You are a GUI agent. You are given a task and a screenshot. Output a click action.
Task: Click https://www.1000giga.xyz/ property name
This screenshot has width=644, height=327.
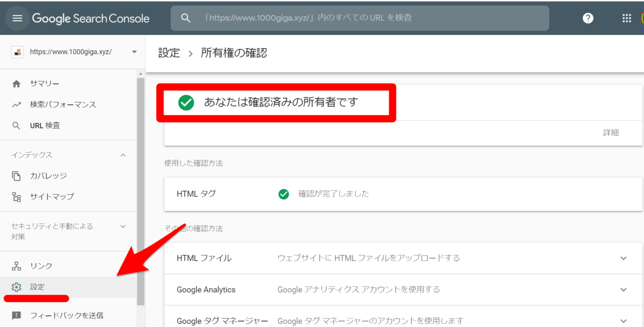click(x=71, y=52)
